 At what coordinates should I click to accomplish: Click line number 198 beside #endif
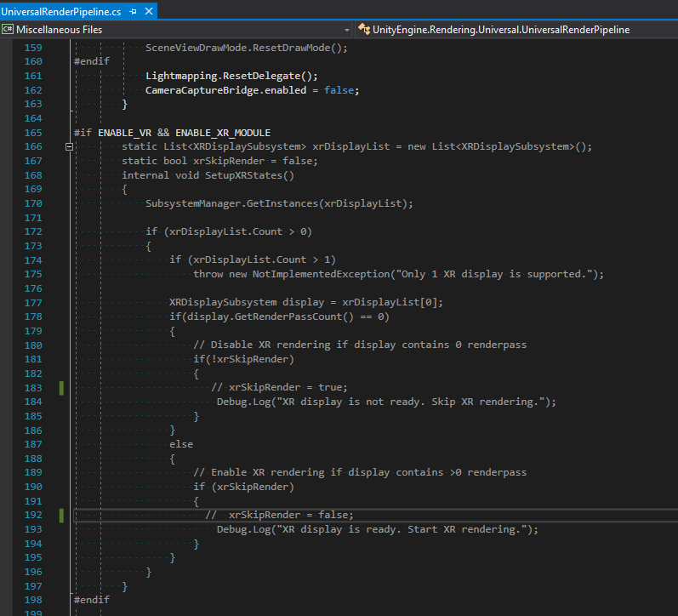click(x=32, y=599)
